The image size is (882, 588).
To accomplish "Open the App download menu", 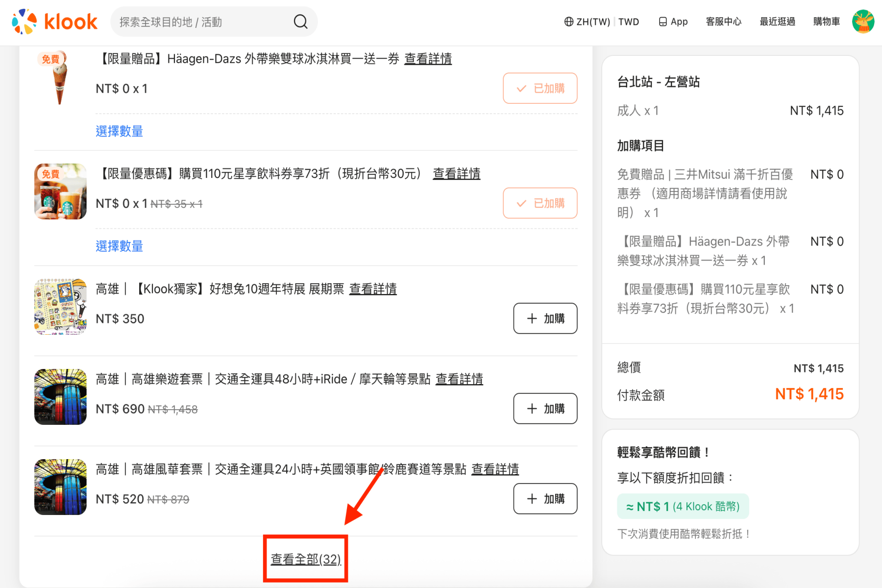I will click(x=673, y=22).
